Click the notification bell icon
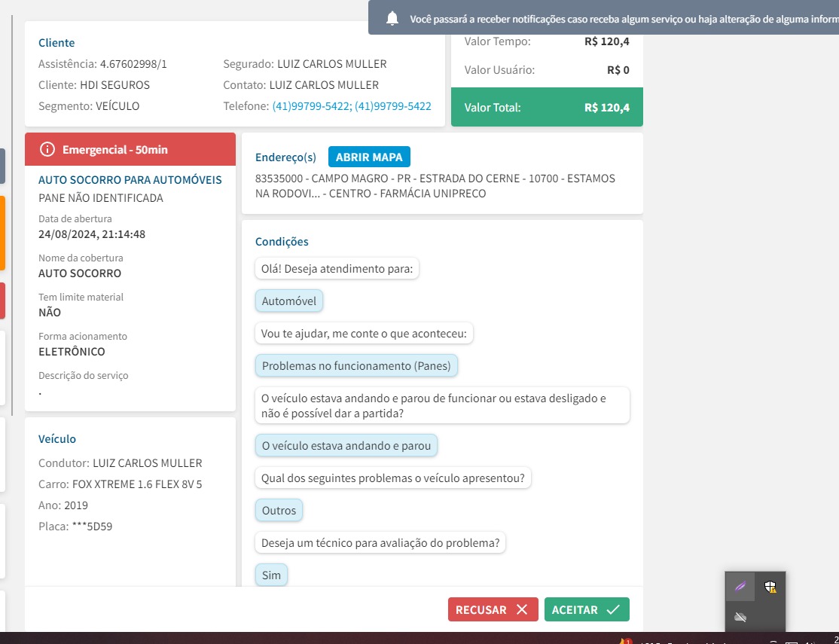 (x=392, y=18)
